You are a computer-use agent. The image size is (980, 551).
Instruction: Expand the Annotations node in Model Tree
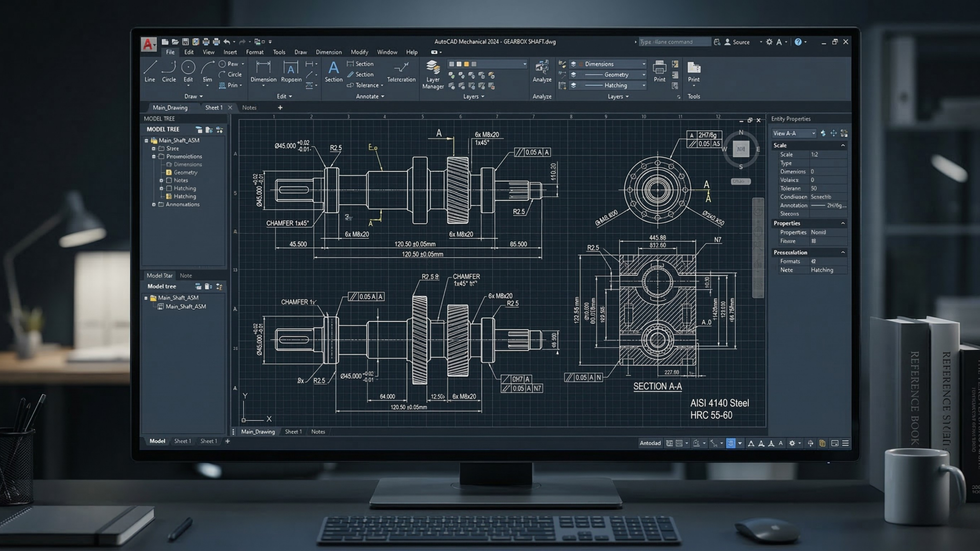coord(154,204)
